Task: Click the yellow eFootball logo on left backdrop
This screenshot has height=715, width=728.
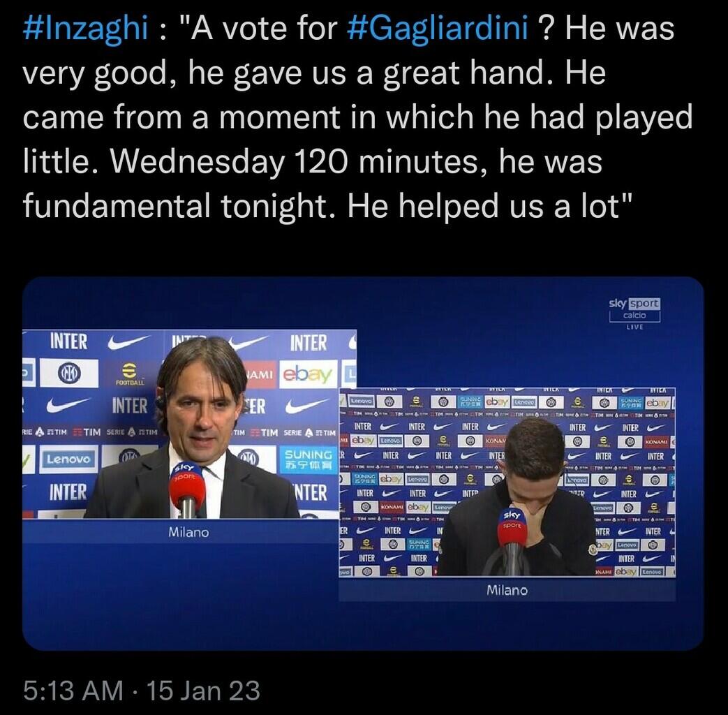Action: 129,374
